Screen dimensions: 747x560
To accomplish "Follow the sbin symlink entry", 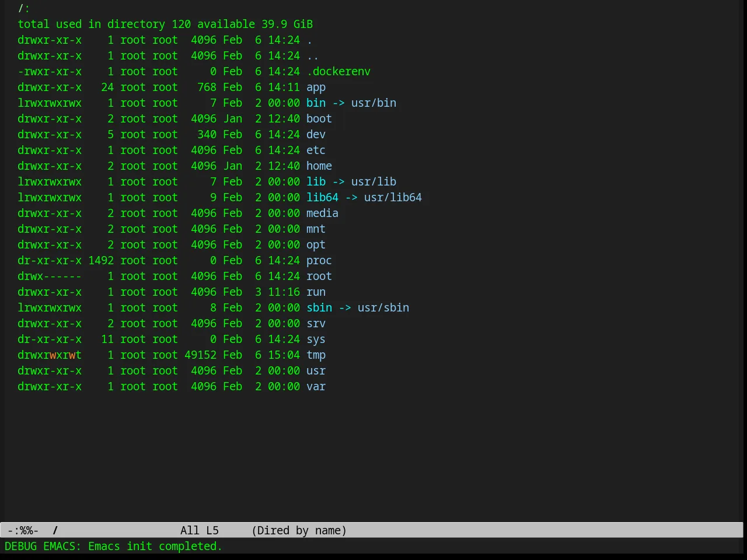I will tap(319, 308).
